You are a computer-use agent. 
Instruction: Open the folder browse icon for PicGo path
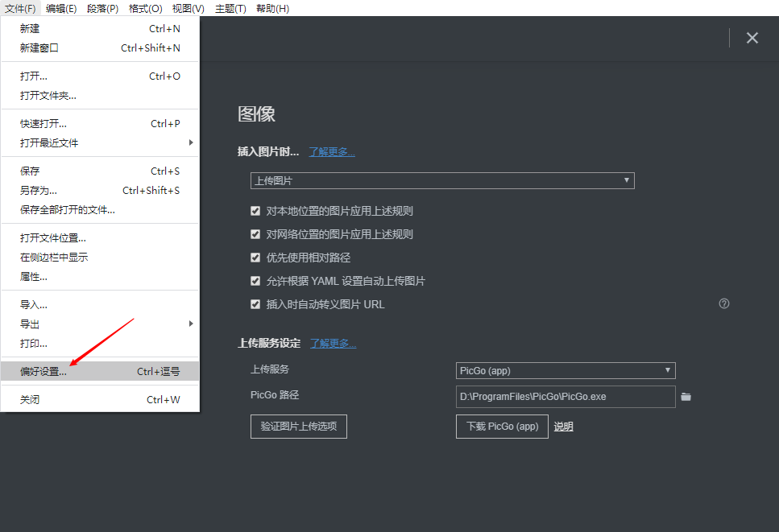(x=686, y=397)
